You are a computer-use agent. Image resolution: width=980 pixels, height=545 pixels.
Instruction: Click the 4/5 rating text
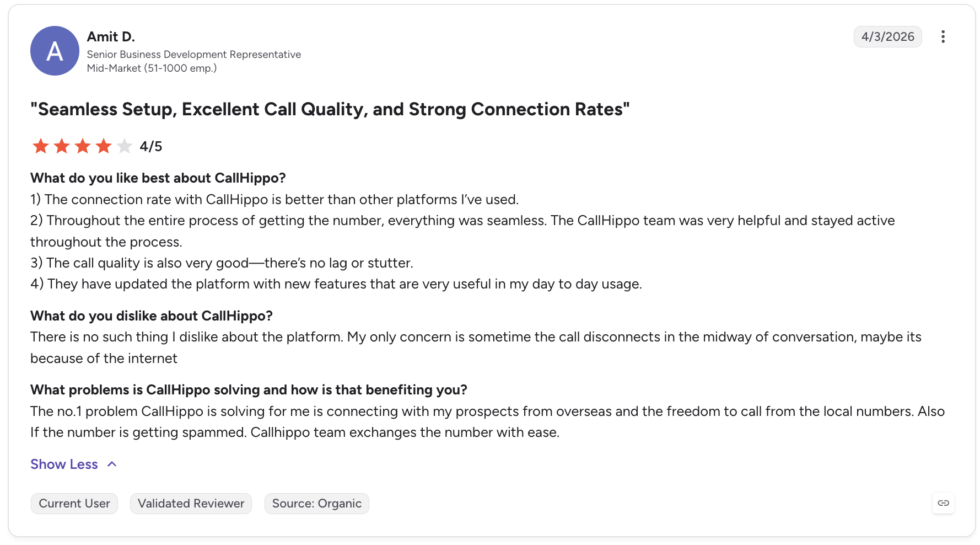(150, 146)
